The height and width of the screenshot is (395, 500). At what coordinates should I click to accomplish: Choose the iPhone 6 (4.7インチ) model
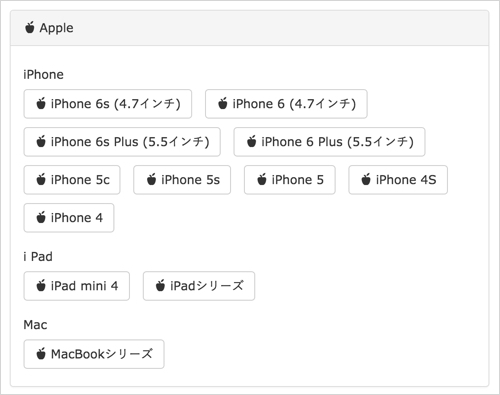[x=286, y=104]
